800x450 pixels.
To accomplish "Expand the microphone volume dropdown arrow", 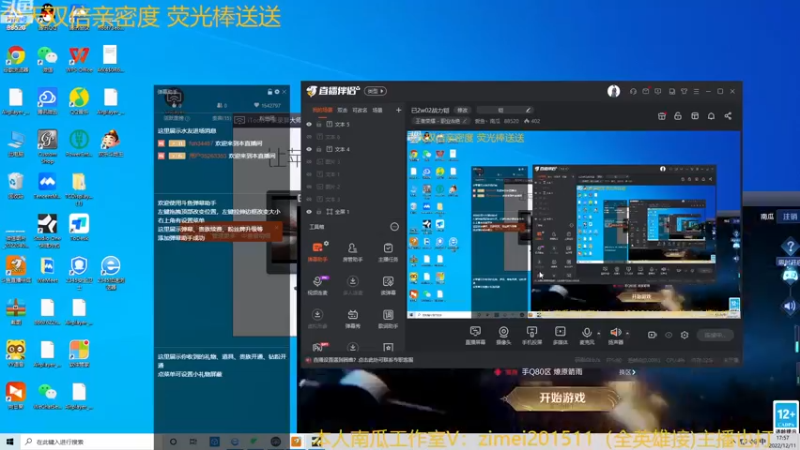I will coord(598,334).
